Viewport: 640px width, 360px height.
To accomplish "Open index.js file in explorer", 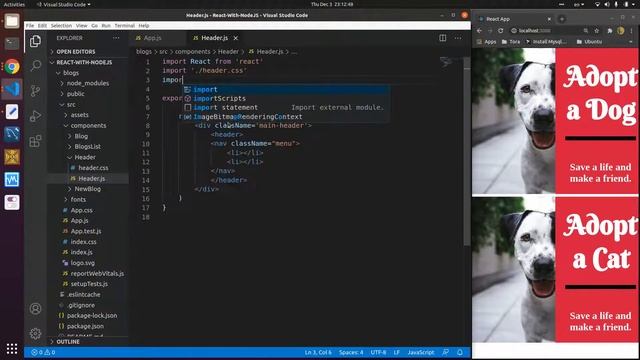I will tap(81, 252).
